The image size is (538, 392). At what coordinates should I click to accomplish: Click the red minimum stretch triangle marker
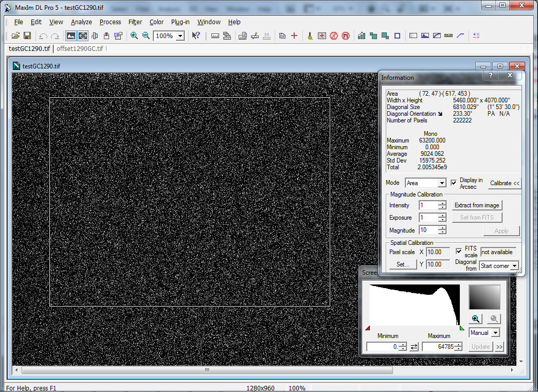coord(367,328)
